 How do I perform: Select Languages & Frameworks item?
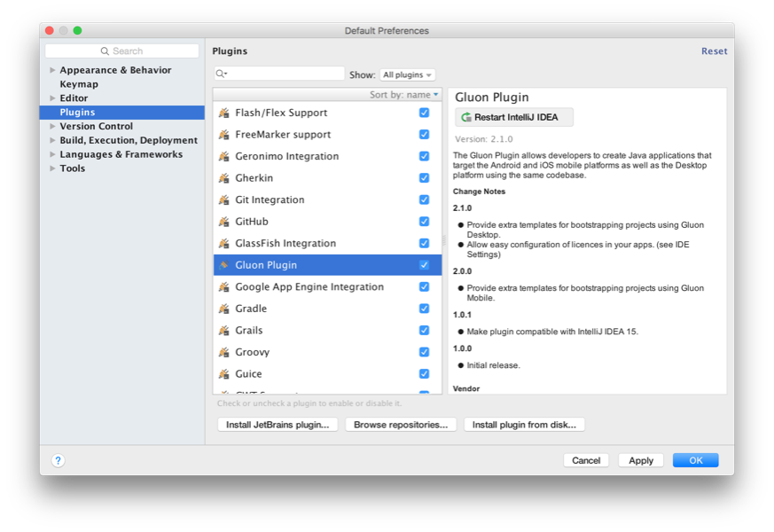pyautogui.click(x=121, y=154)
